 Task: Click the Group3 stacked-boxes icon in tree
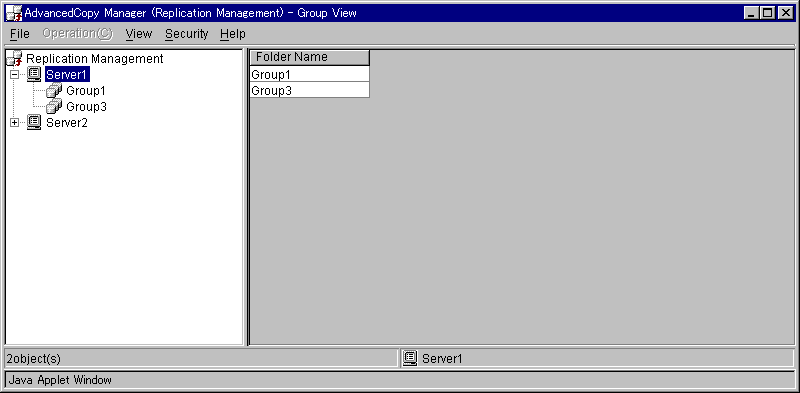click(54, 106)
